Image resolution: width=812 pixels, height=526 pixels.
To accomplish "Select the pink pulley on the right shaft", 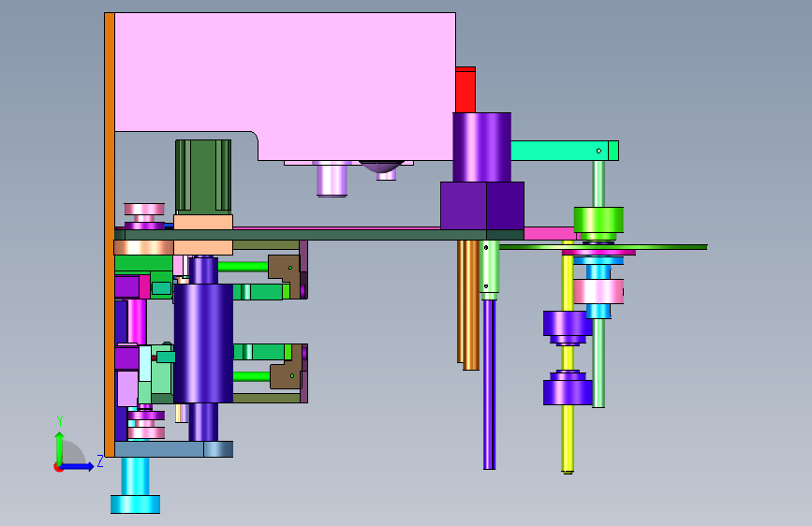I will pos(598,291).
